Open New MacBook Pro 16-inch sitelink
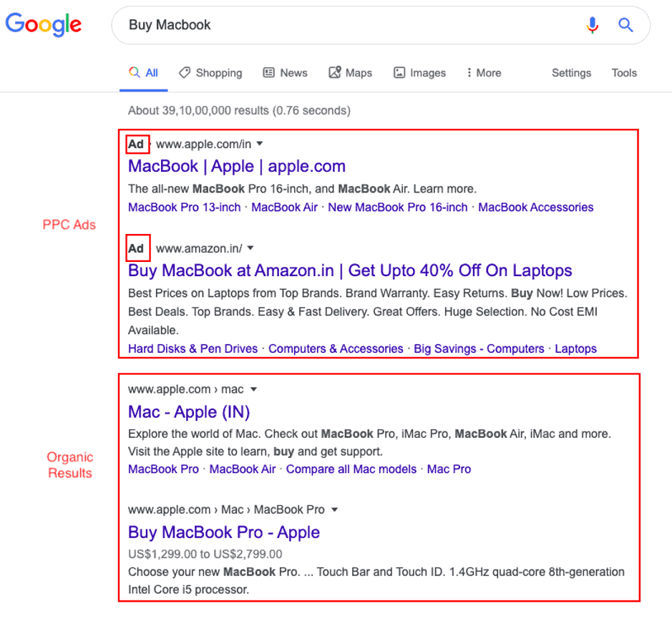672x624 pixels. click(x=398, y=208)
